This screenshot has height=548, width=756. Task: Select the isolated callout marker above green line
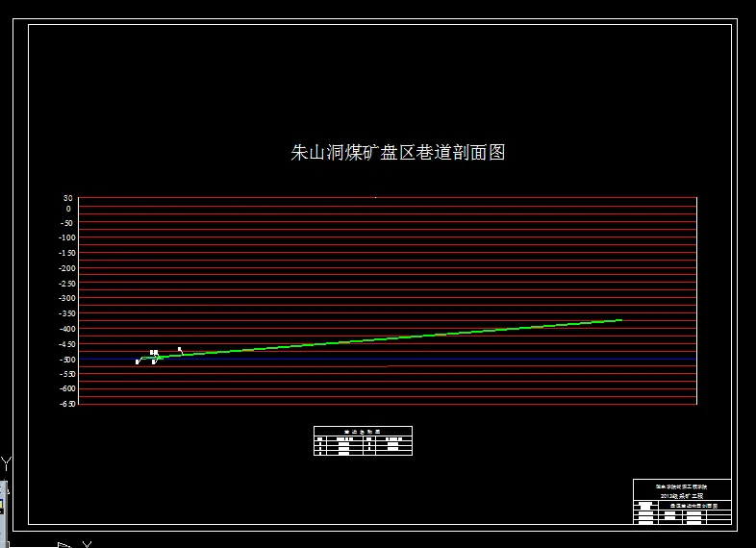tap(180, 350)
